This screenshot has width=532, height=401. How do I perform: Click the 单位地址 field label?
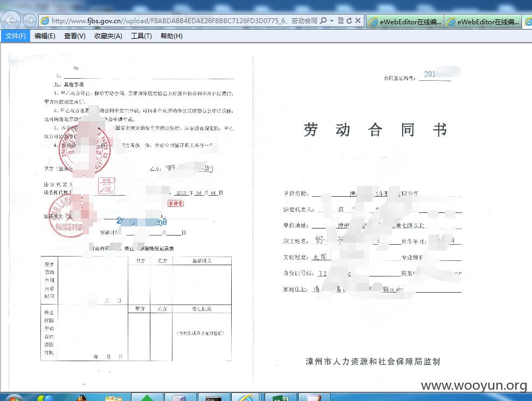295,225
